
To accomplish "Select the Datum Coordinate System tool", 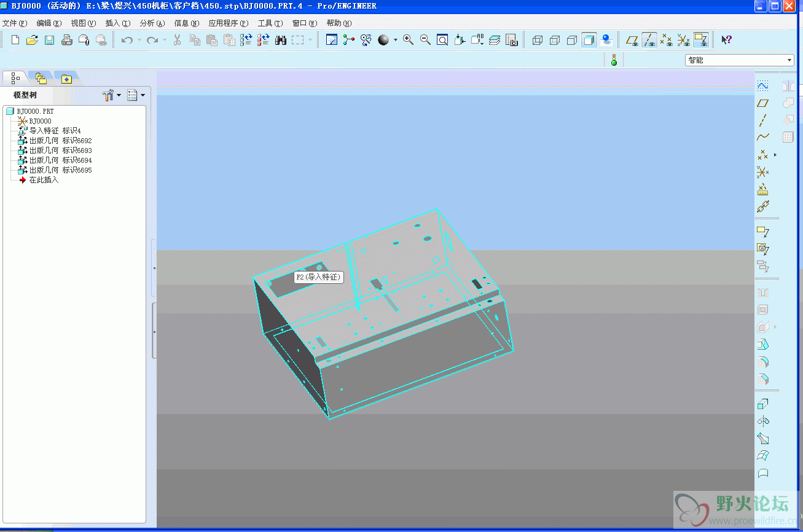I will pyautogui.click(x=762, y=172).
